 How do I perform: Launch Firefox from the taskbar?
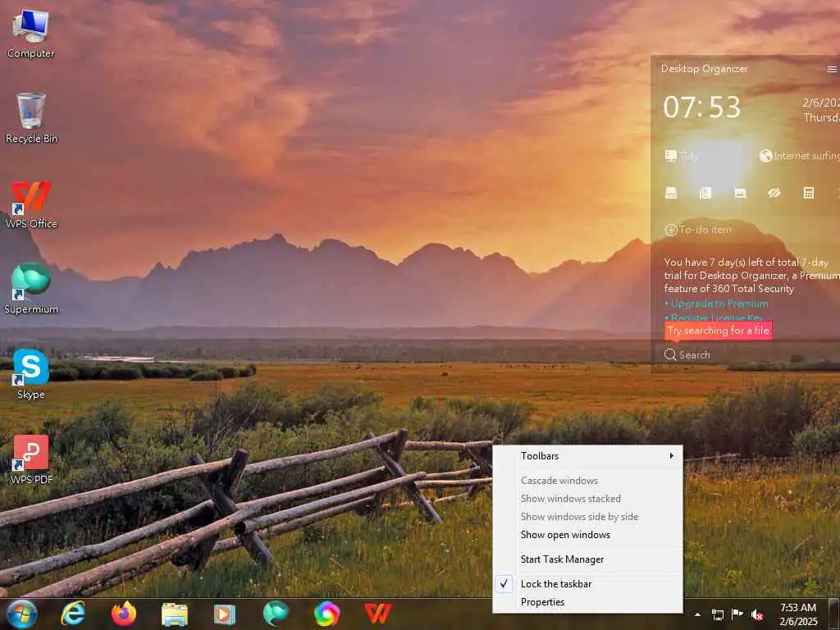click(124, 614)
